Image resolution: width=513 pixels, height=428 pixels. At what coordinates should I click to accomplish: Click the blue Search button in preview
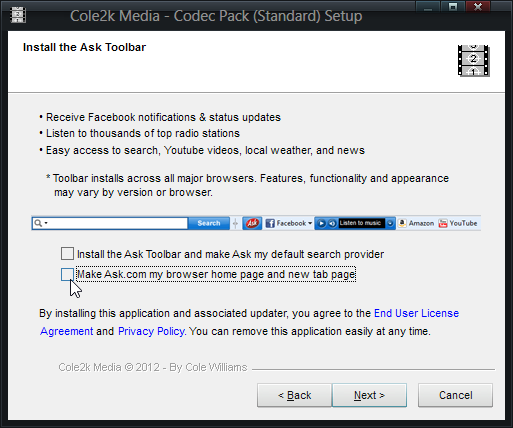coord(209,223)
